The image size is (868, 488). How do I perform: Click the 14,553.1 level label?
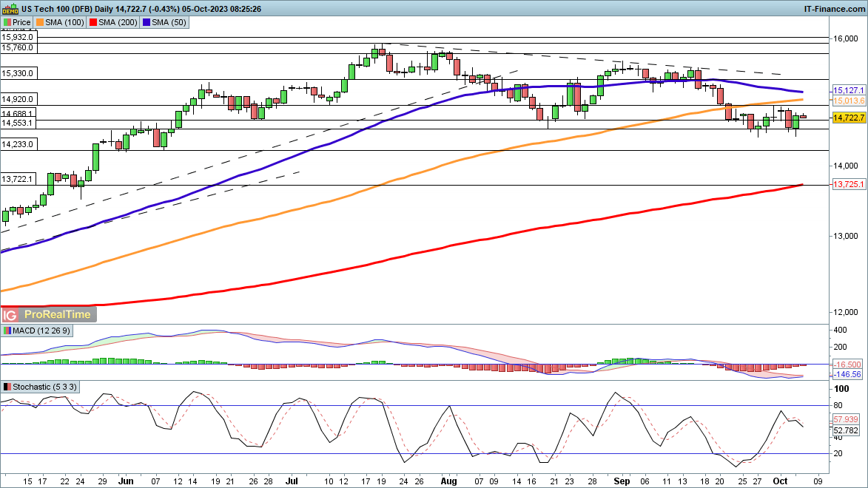(x=18, y=123)
